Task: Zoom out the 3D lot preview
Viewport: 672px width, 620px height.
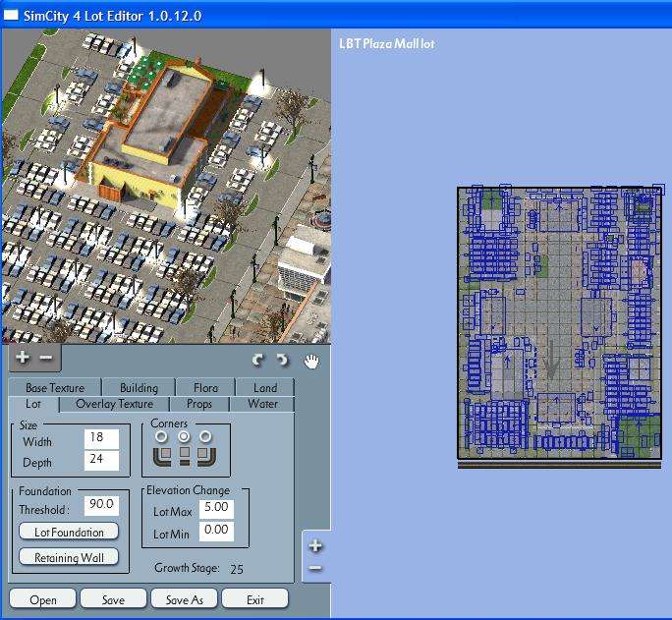Action: 46,357
